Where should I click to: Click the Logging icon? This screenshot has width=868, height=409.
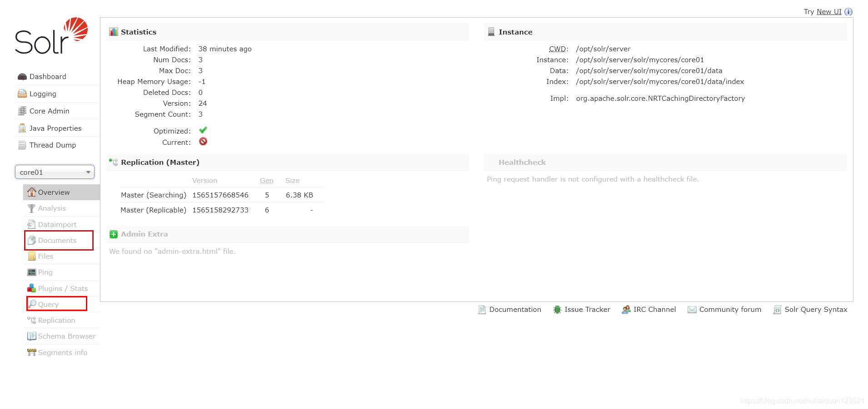[22, 94]
